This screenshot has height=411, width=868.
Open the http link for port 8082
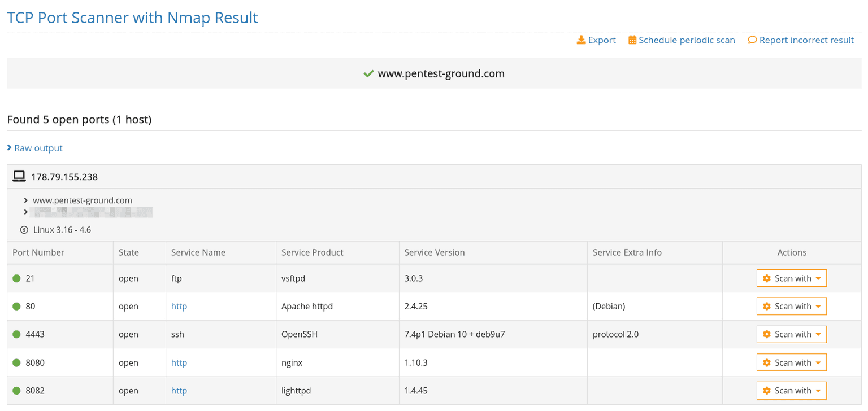179,390
